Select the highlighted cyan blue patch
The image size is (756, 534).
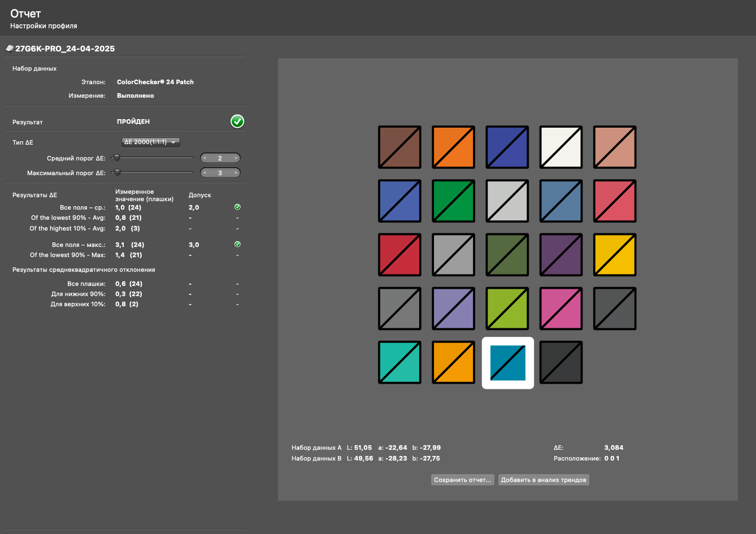[508, 363]
